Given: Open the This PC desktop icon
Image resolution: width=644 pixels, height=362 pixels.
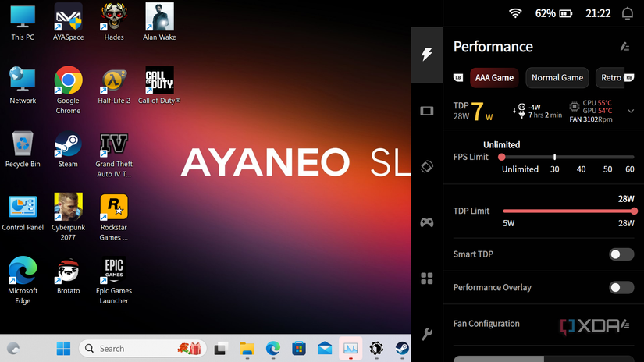Looking at the screenshot, I should 23,22.
